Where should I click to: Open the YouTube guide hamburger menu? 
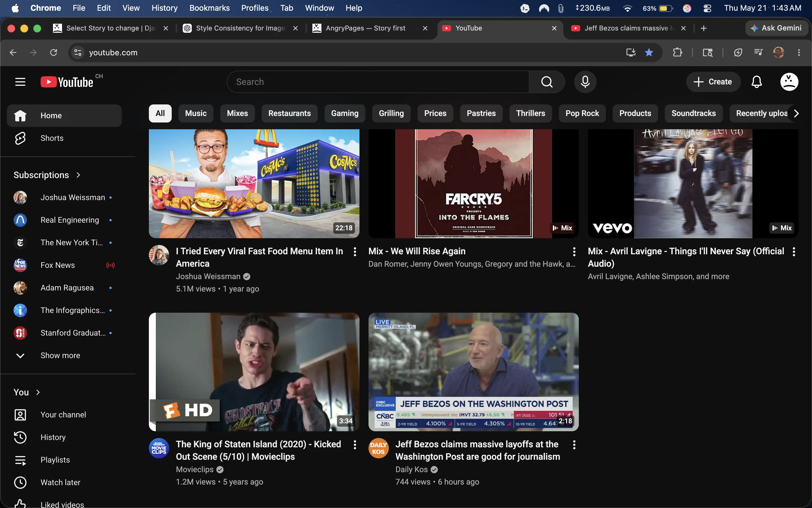(20, 82)
